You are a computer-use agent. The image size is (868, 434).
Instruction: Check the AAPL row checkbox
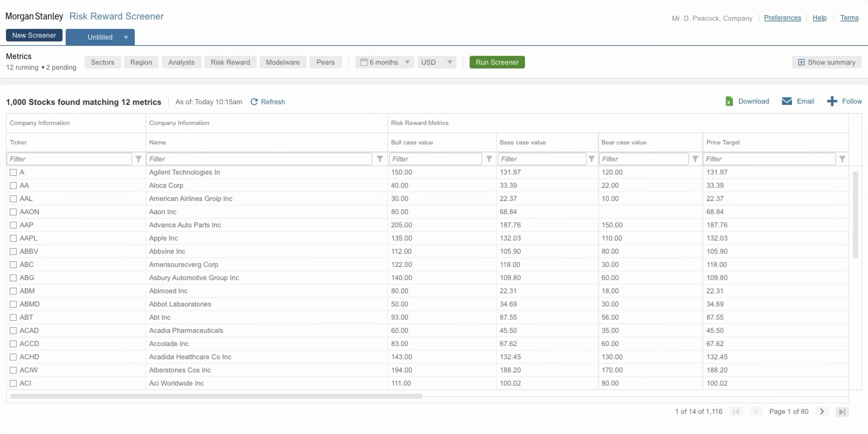13,238
